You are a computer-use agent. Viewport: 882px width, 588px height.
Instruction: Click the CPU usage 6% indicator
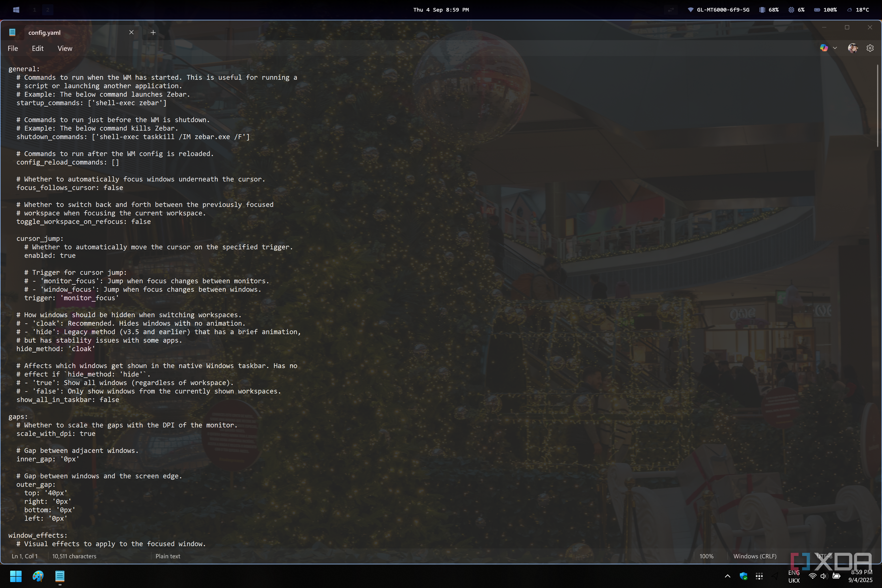[797, 10]
